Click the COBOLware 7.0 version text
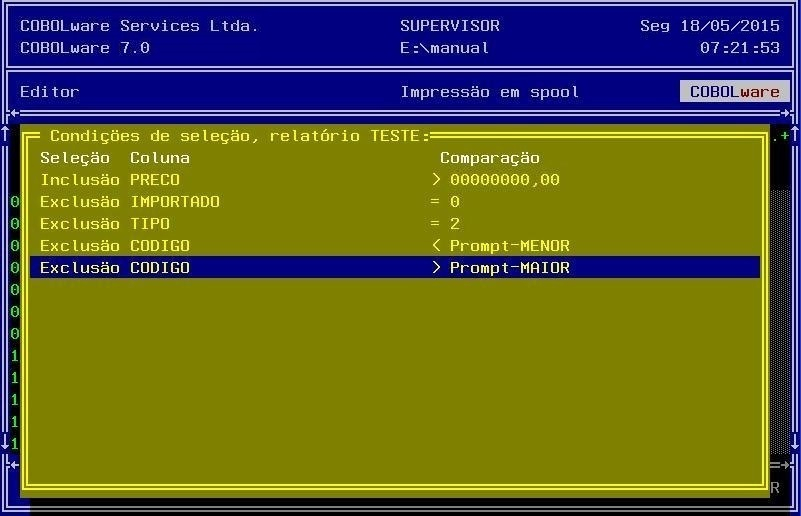Image resolution: width=801 pixels, height=516 pixels. point(85,48)
